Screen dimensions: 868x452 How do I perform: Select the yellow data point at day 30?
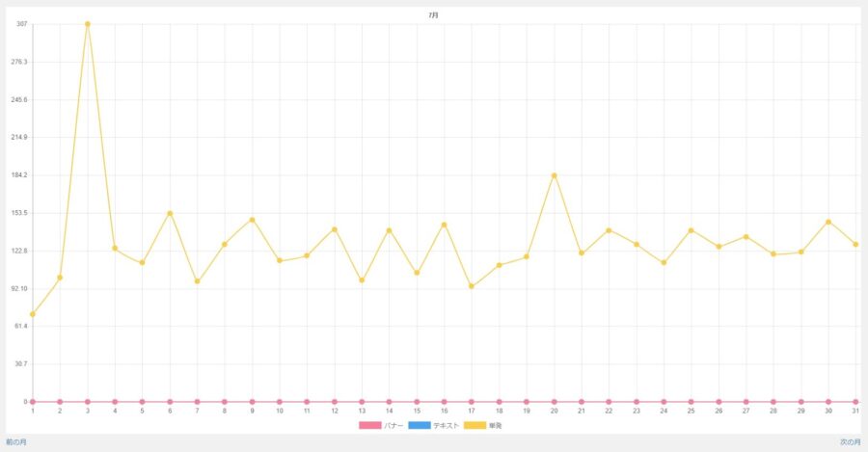[828, 222]
